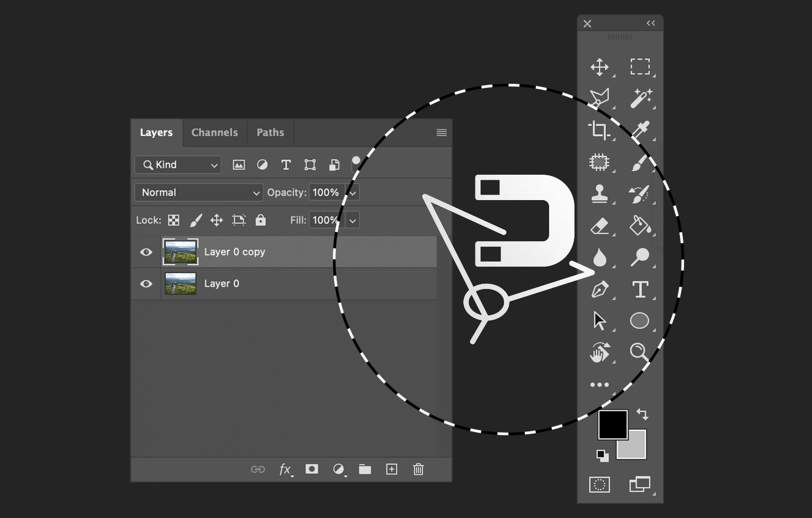Select the Path Selection arrow tool

(x=599, y=321)
